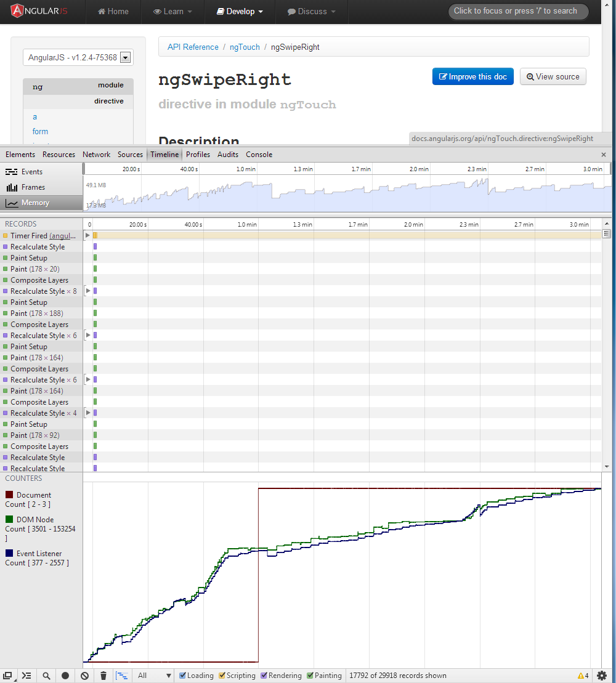Expand the Recalculate Style × 4 record
Image resolution: width=616 pixels, height=683 pixels.
click(x=88, y=413)
